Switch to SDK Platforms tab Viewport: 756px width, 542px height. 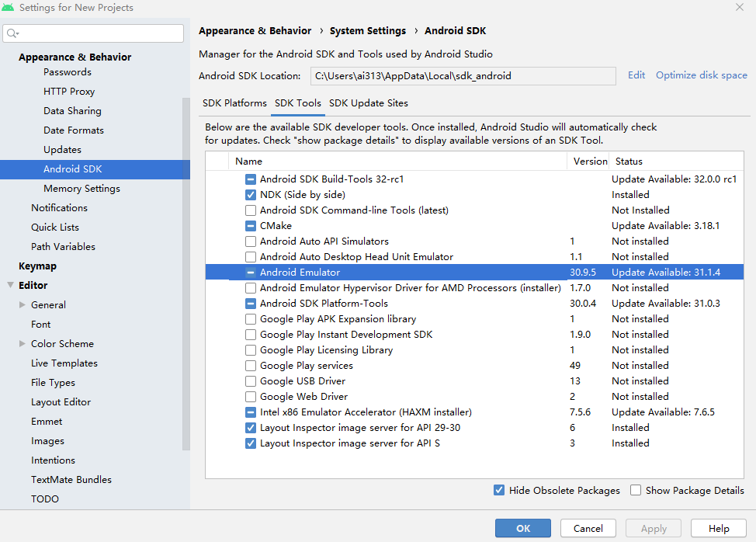click(234, 103)
